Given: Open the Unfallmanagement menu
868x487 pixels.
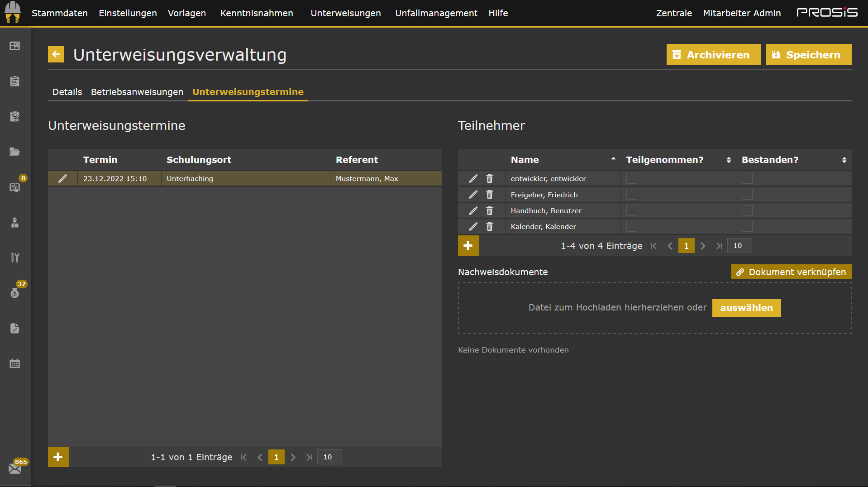Looking at the screenshot, I should pos(436,13).
